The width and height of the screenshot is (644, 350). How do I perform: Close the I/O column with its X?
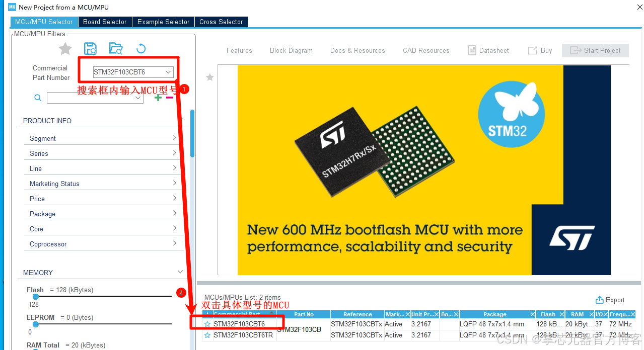click(x=605, y=315)
